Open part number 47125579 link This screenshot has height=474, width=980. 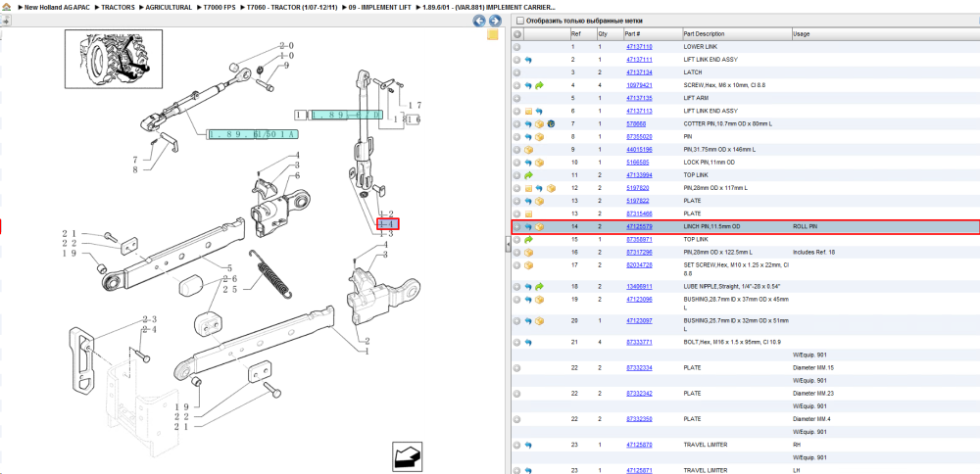639,226
